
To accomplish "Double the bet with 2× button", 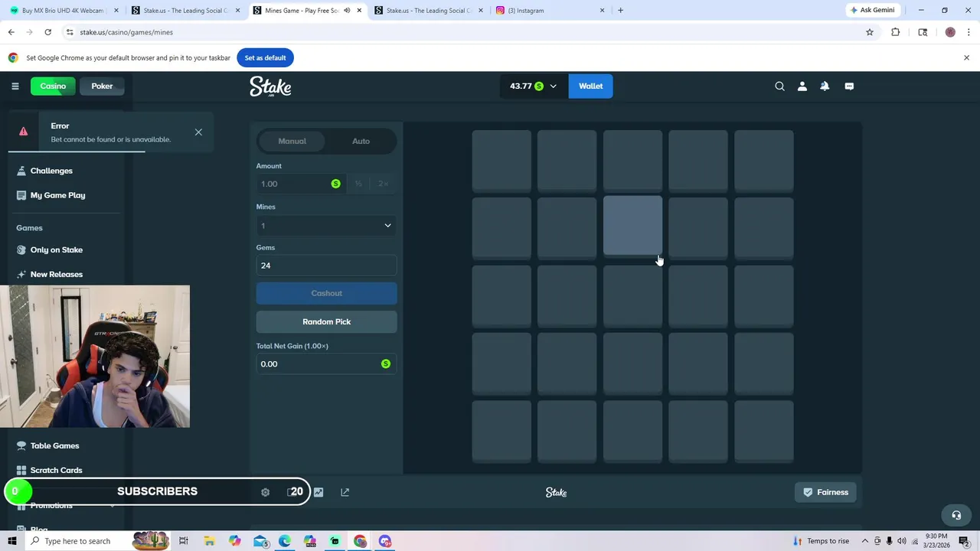I will pos(384,184).
